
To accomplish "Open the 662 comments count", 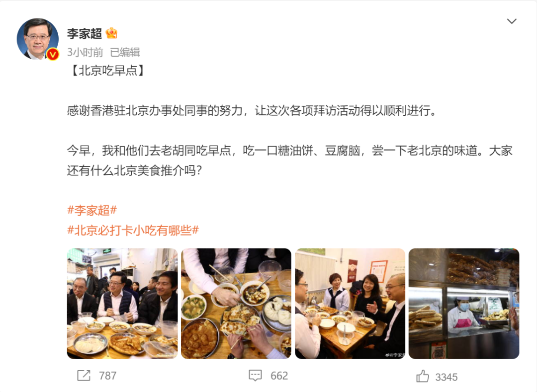I will pos(279,376).
